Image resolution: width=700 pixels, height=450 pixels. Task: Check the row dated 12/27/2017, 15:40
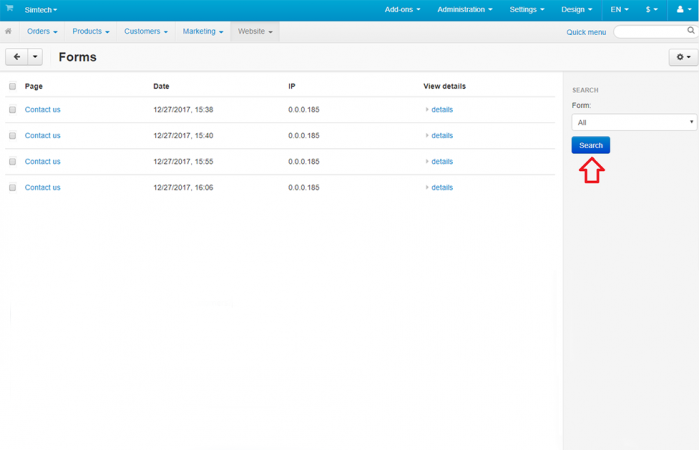pos(12,135)
